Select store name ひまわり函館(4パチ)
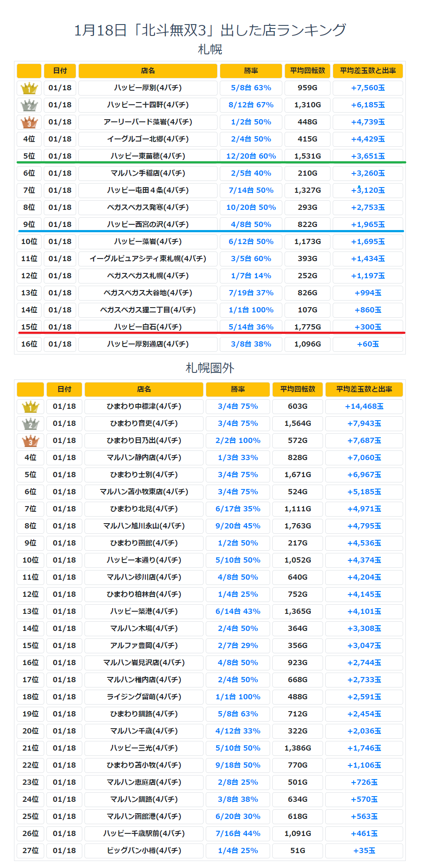Screen dimensions: 429x868 click(144, 543)
